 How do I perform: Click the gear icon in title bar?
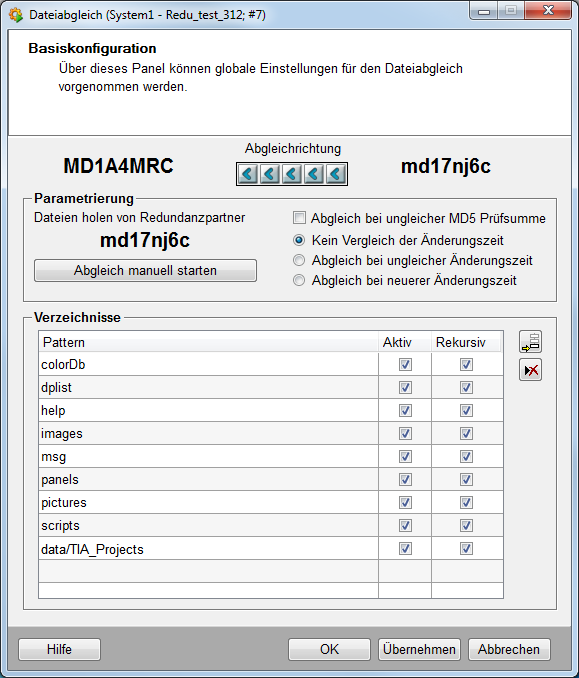coord(16,15)
